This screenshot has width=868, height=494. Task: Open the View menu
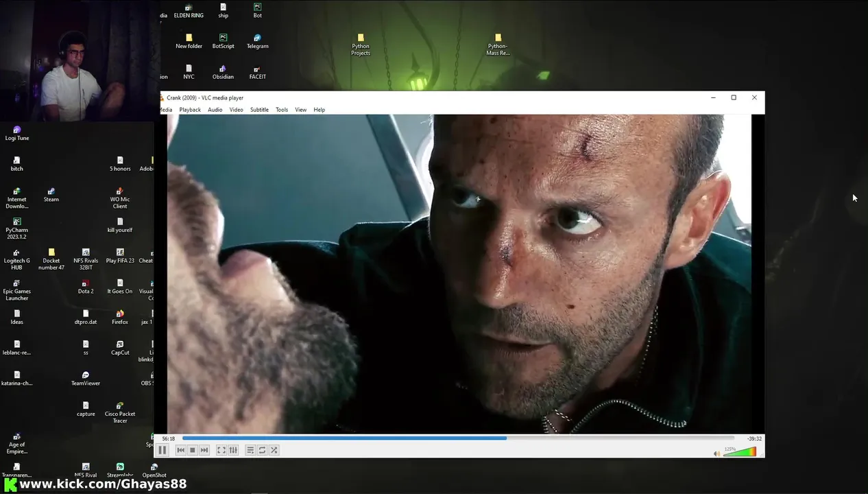click(300, 110)
